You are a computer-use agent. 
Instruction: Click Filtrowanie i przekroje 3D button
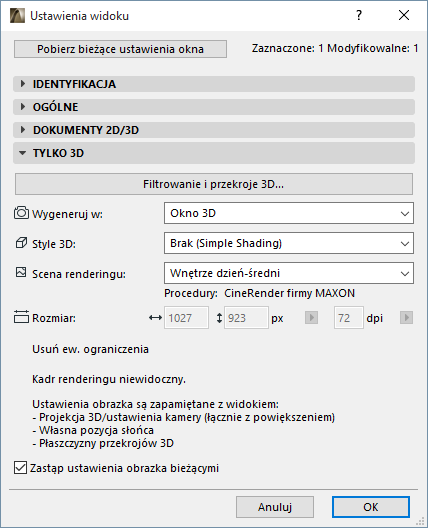click(x=213, y=184)
